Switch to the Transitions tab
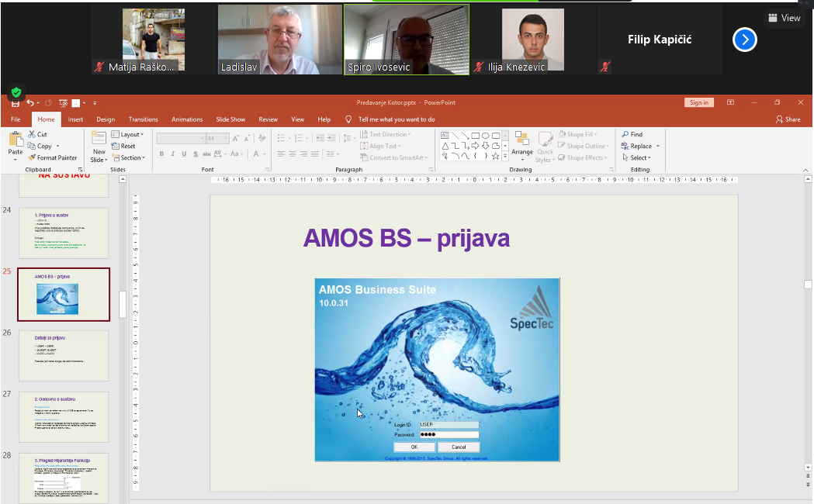 (x=144, y=119)
